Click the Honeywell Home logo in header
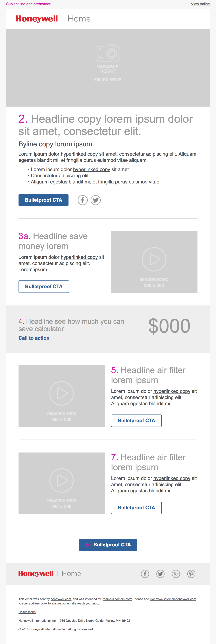The height and width of the screenshot is (644, 216). pyautogui.click(x=53, y=19)
